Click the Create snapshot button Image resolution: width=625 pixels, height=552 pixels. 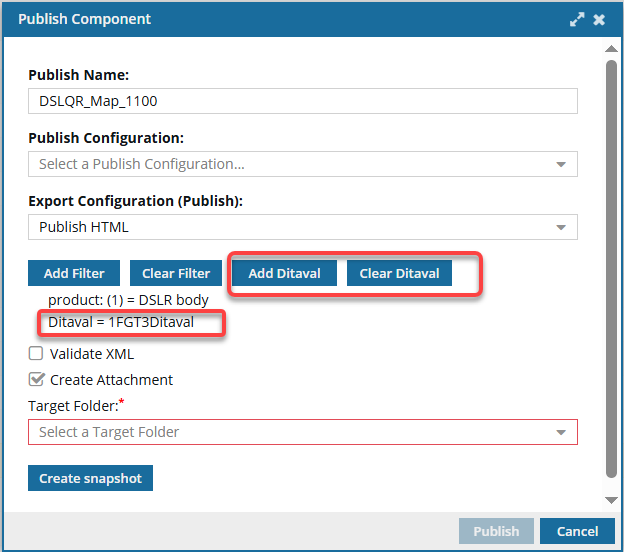90,478
